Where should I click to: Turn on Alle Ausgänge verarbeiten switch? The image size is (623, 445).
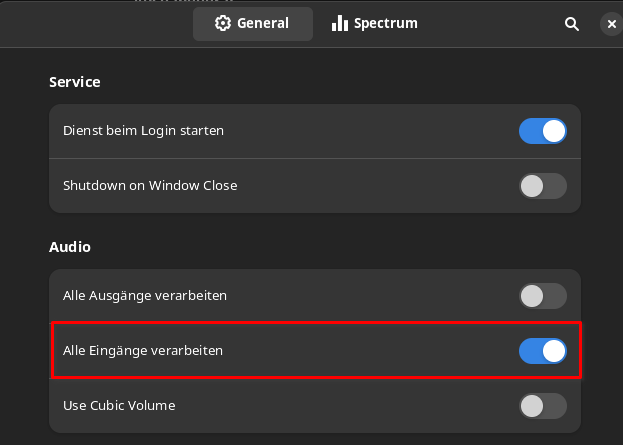542,296
